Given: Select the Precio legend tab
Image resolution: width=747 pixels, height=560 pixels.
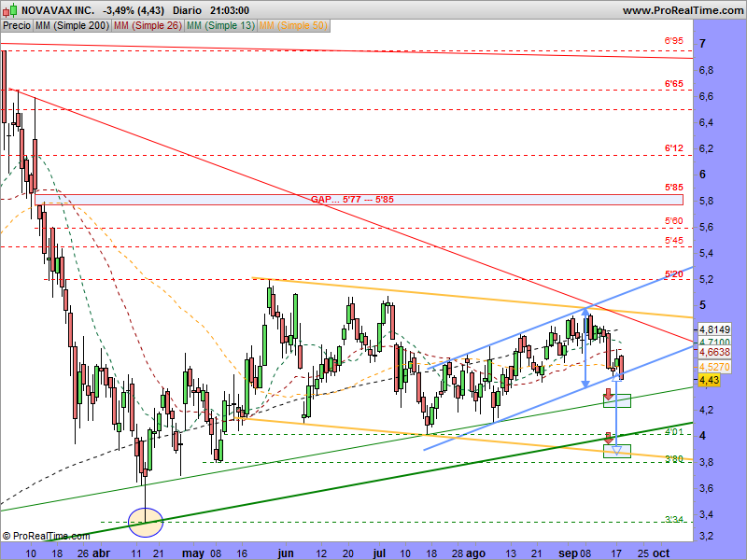Looking at the screenshot, I should coord(17,25).
